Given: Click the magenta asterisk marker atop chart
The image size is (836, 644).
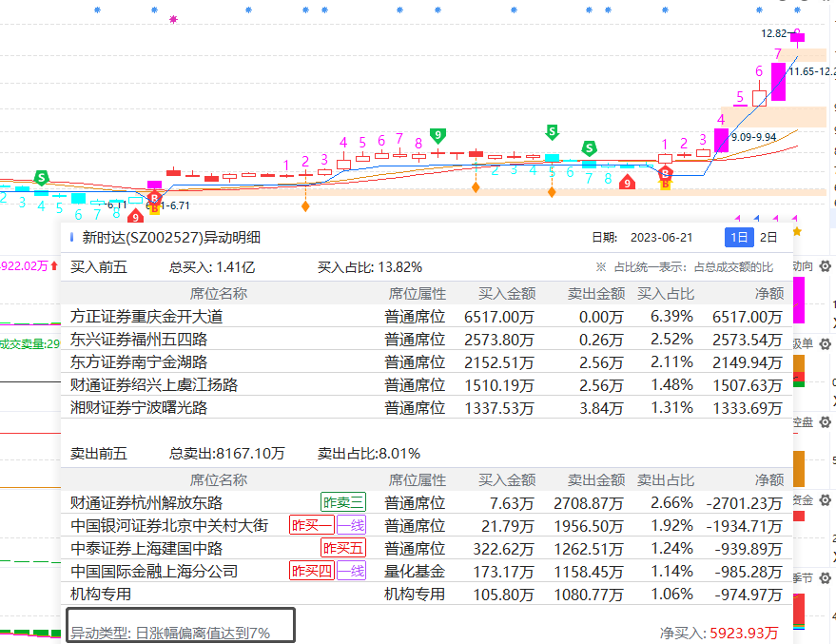Looking at the screenshot, I should (173, 19).
